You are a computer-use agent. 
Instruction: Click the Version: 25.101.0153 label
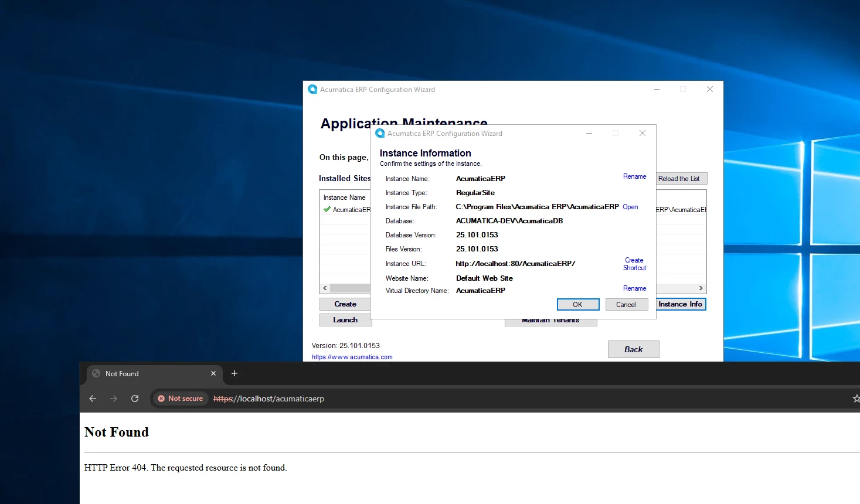346,346
